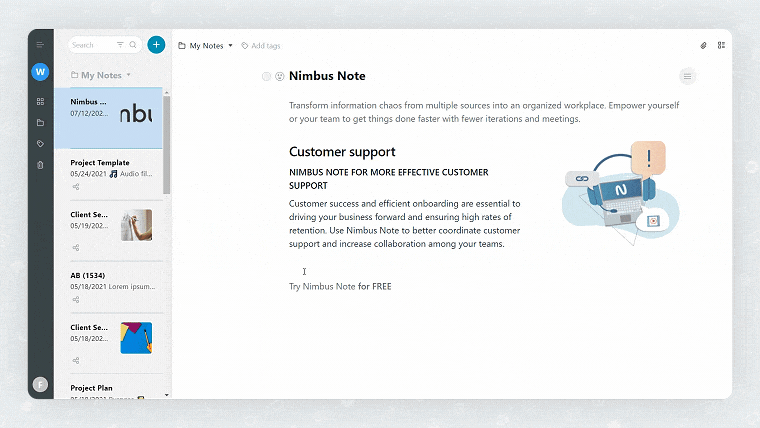Screen dimensions: 760x428
Task: Click NIMBUS NOTE FOR MORE EFFECTIVE subheading
Action: (x=389, y=179)
